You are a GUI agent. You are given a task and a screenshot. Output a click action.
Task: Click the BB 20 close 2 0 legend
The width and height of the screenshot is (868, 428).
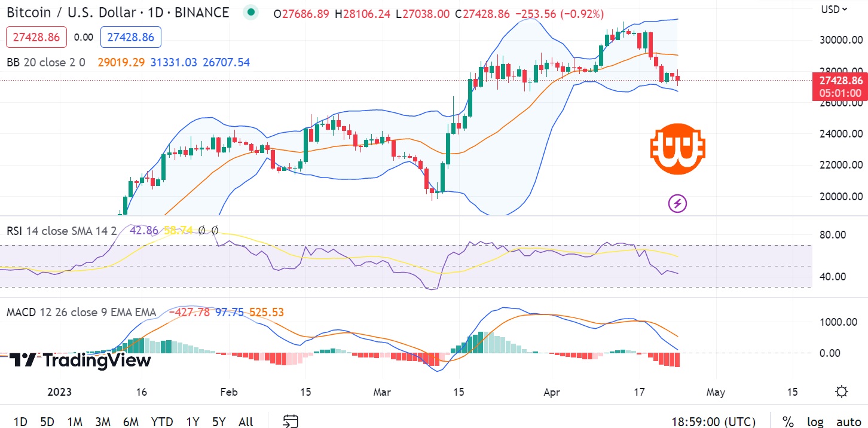coord(46,62)
